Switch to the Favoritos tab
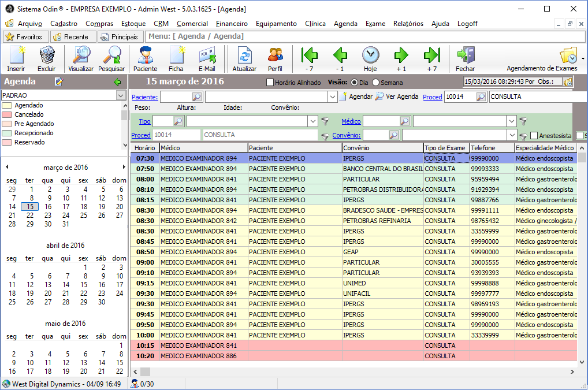This screenshot has width=588, height=390. 25,37
